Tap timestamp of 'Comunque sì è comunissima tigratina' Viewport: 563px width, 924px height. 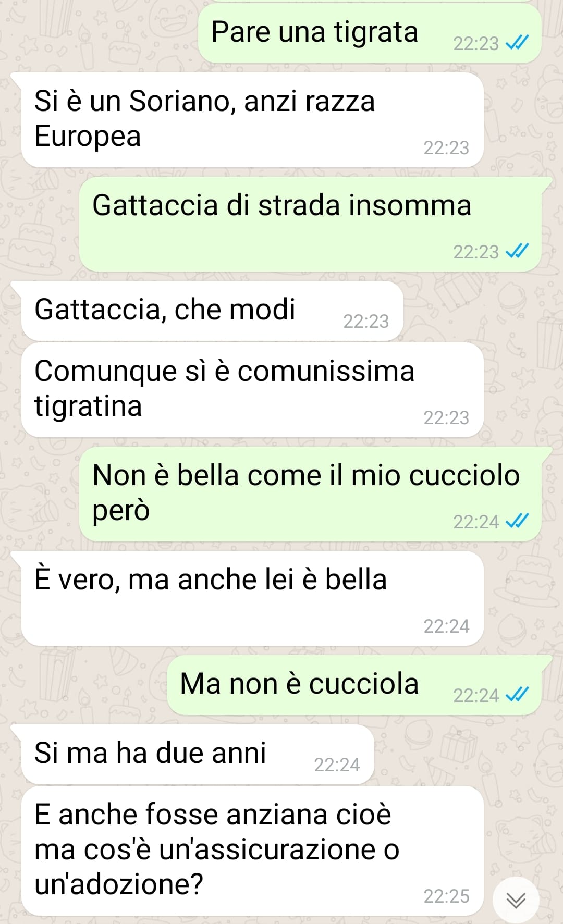[446, 417]
